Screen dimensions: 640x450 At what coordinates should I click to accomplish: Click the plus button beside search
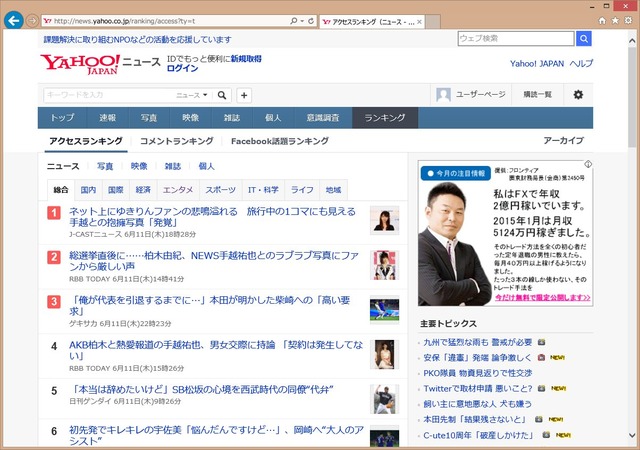tap(244, 95)
